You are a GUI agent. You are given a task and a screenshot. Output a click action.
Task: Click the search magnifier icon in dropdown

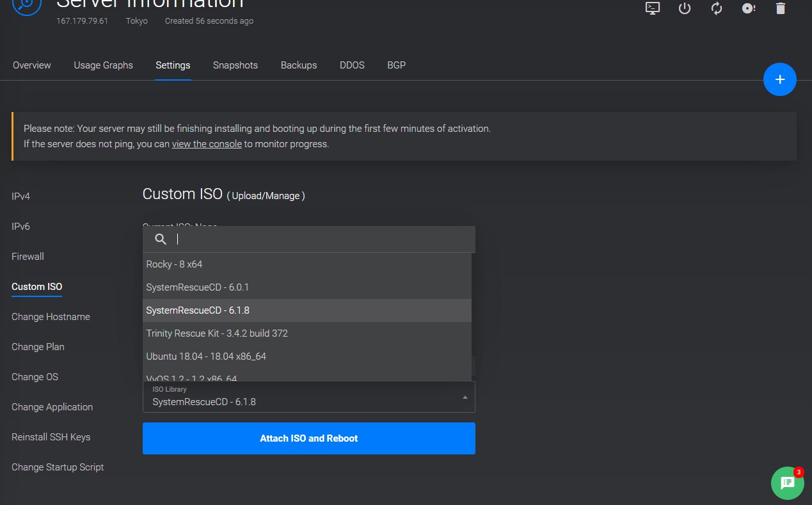161,239
